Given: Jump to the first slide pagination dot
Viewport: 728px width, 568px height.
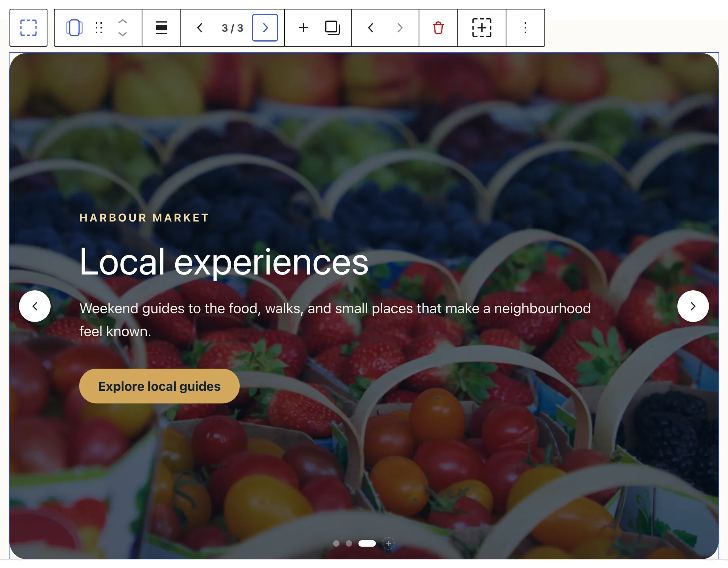Looking at the screenshot, I should (336, 543).
